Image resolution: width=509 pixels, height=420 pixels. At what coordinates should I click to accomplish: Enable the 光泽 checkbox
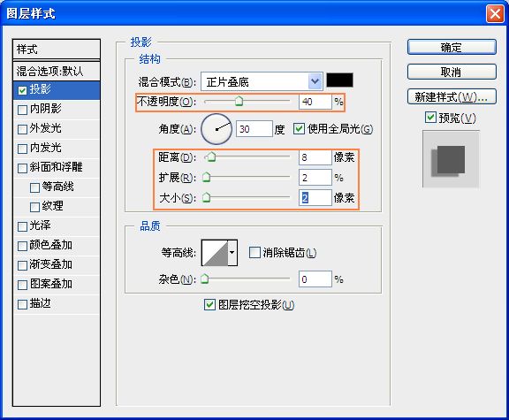22,226
